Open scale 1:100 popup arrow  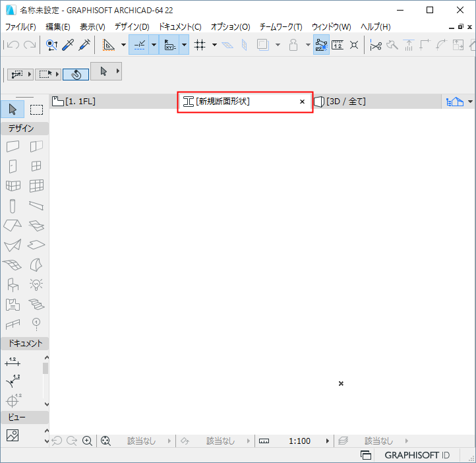(x=327, y=441)
